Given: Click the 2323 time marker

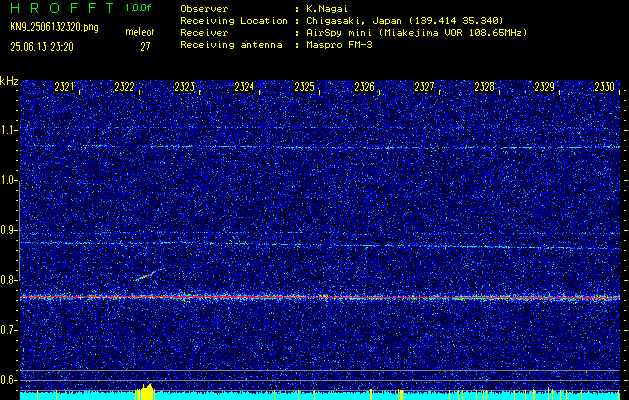Looking at the screenshot, I should (184, 87).
